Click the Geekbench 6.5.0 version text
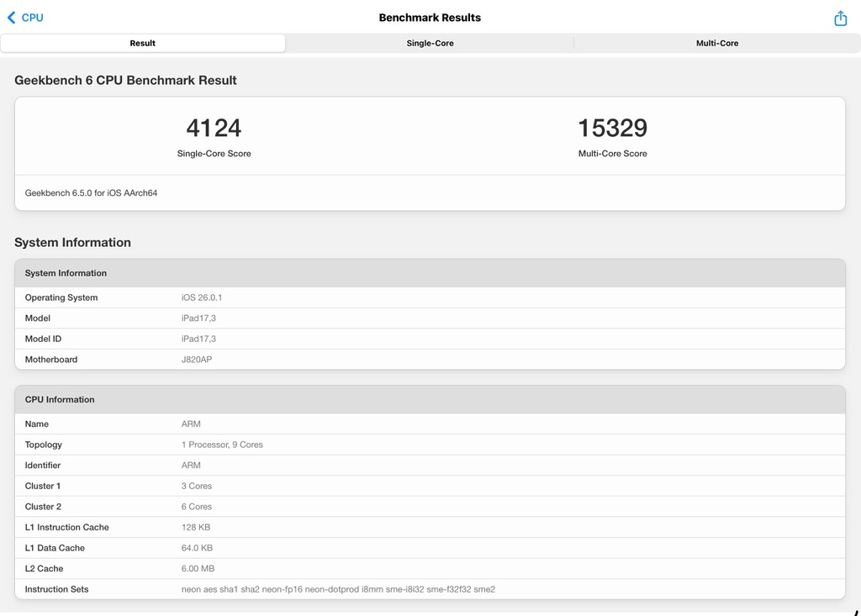 (x=91, y=193)
